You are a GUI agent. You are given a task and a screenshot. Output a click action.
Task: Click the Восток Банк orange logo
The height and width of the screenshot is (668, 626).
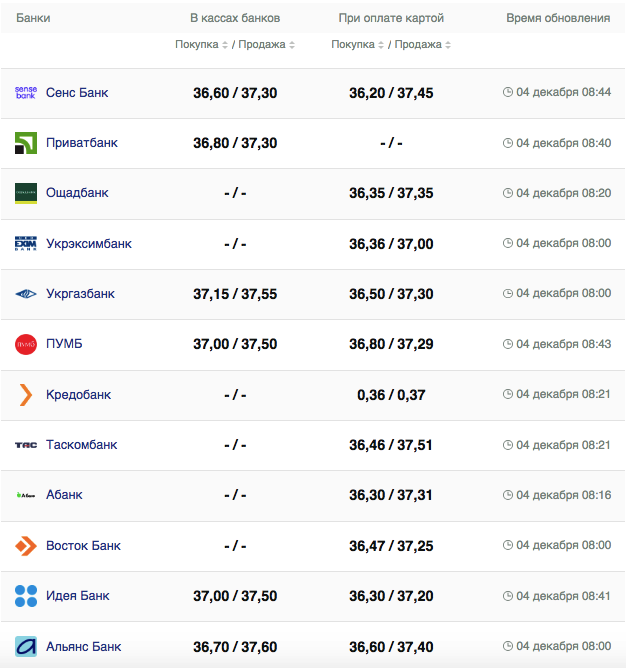coord(26,546)
